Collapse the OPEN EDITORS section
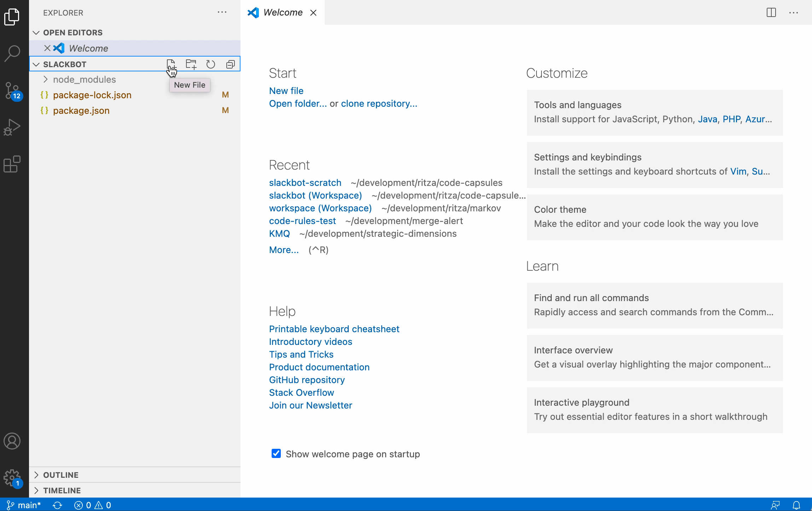The image size is (812, 511). 36,33
